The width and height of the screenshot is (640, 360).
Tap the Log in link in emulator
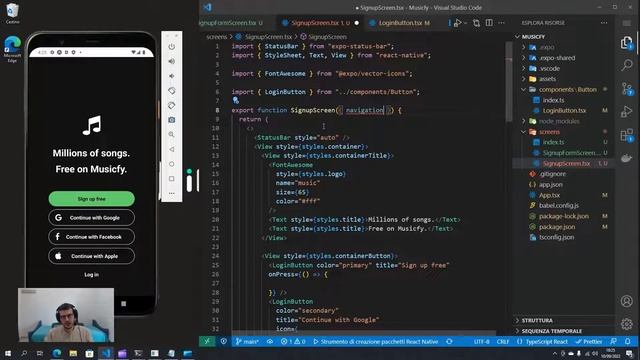pyautogui.click(x=91, y=275)
